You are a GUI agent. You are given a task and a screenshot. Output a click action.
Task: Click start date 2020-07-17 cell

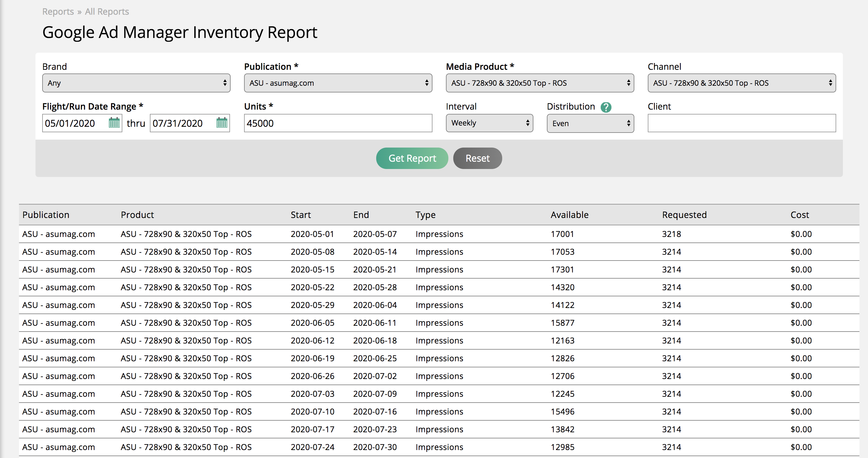[312, 429]
